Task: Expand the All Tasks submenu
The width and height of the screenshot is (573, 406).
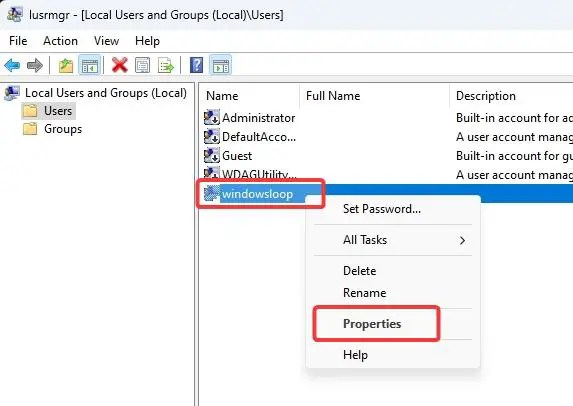Action: [x=393, y=240]
